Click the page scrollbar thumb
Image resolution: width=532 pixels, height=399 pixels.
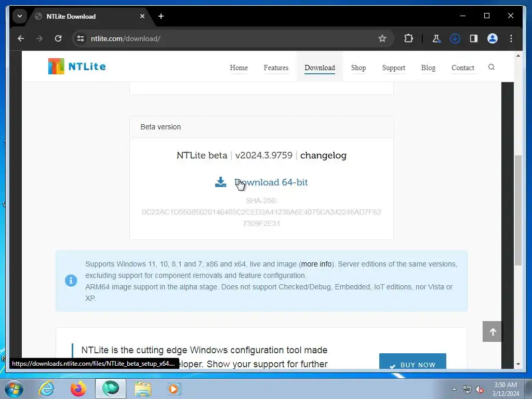click(x=518, y=210)
